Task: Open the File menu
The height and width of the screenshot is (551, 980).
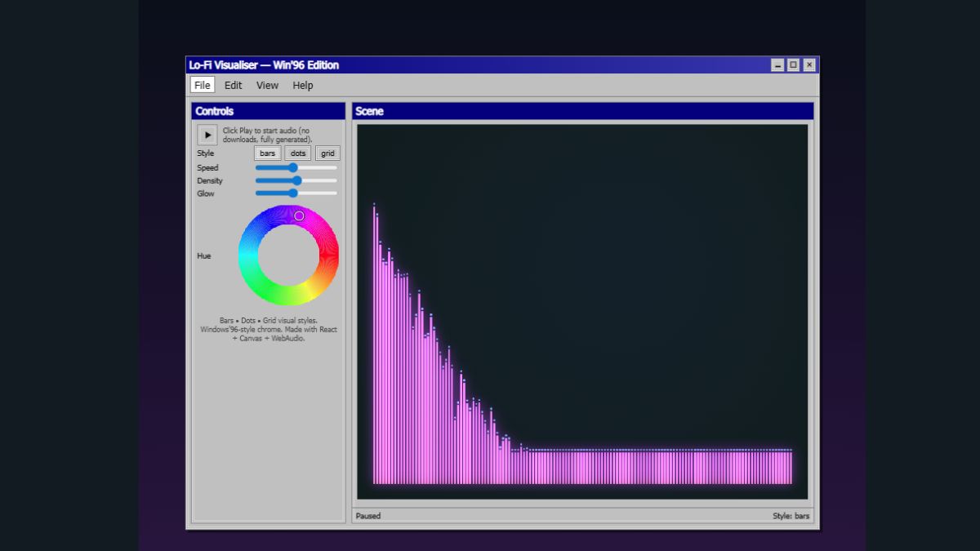Action: pyautogui.click(x=202, y=85)
